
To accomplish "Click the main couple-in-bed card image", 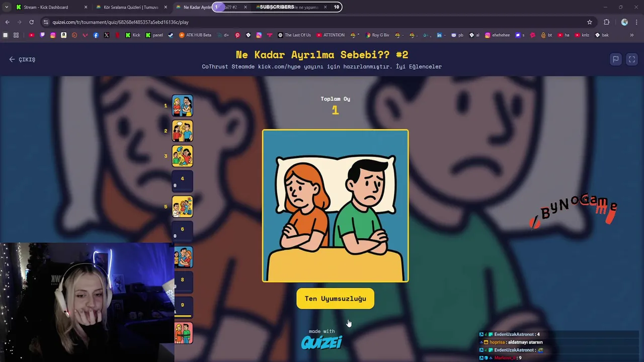I will click(336, 206).
